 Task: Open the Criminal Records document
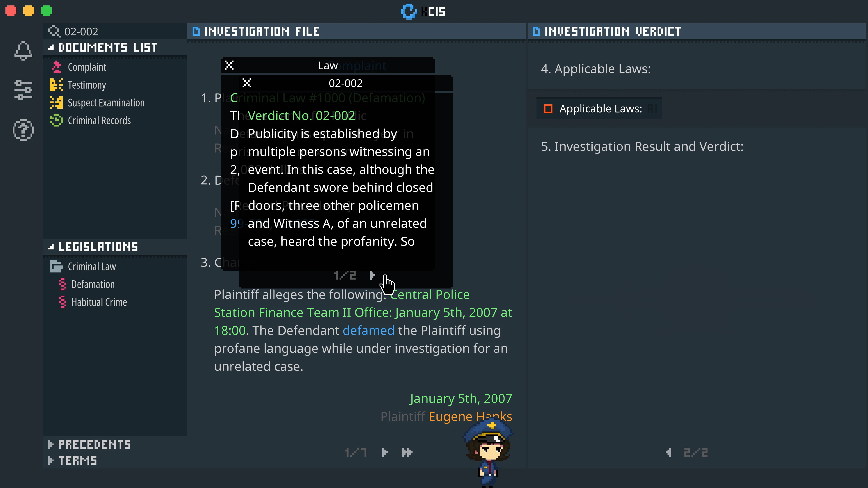(x=99, y=120)
